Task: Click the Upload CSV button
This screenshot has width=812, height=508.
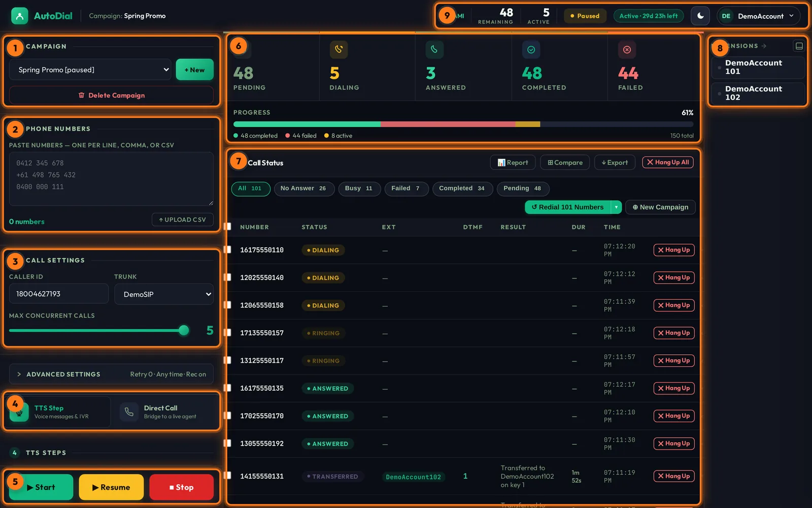Action: pos(182,219)
